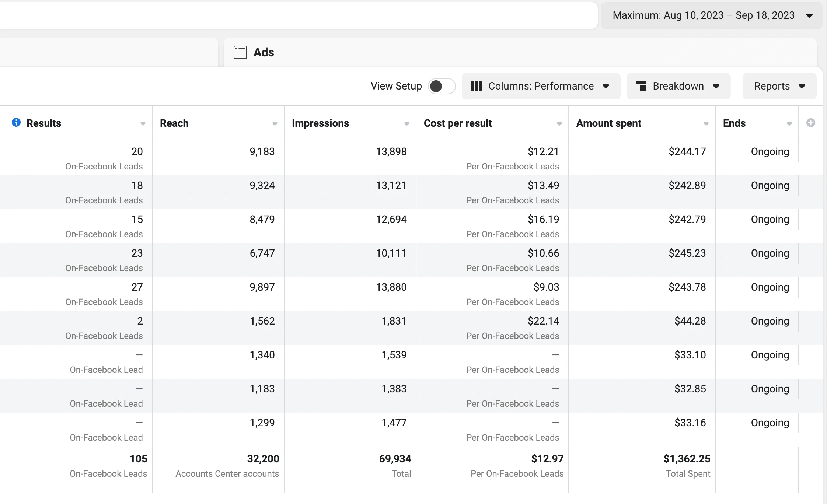
Task: Open Ends column arrow
Action: coord(789,124)
